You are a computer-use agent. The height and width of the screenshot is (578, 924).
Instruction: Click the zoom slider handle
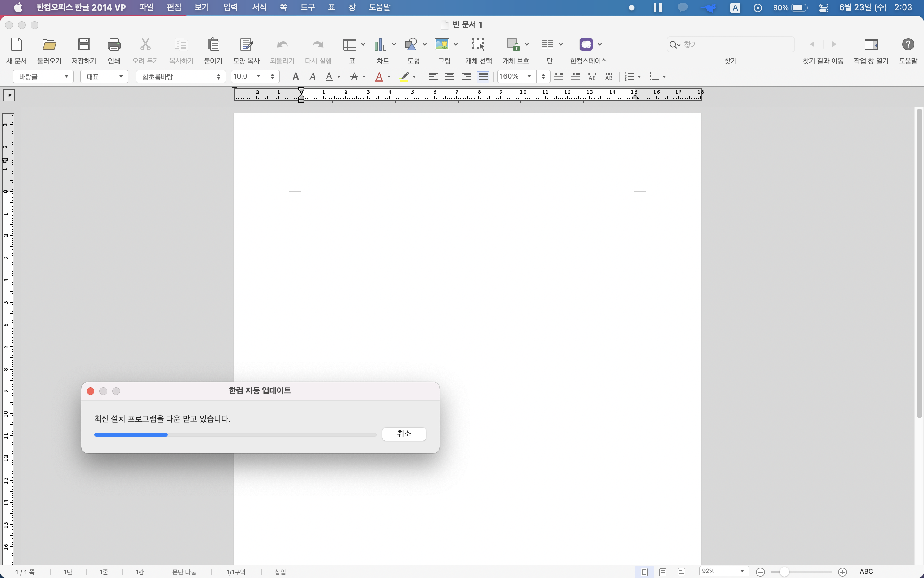coord(784,572)
